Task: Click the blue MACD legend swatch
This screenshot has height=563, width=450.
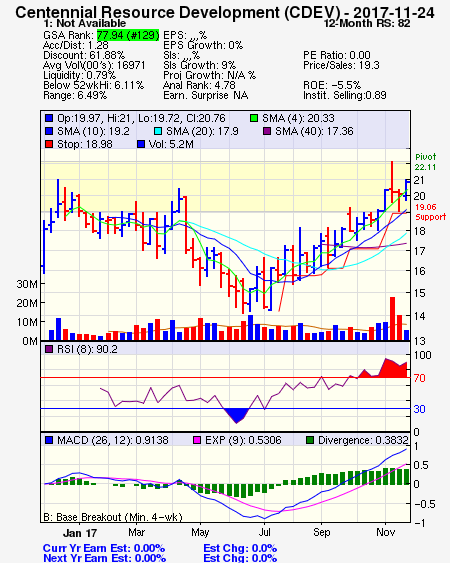Action: coord(49,440)
